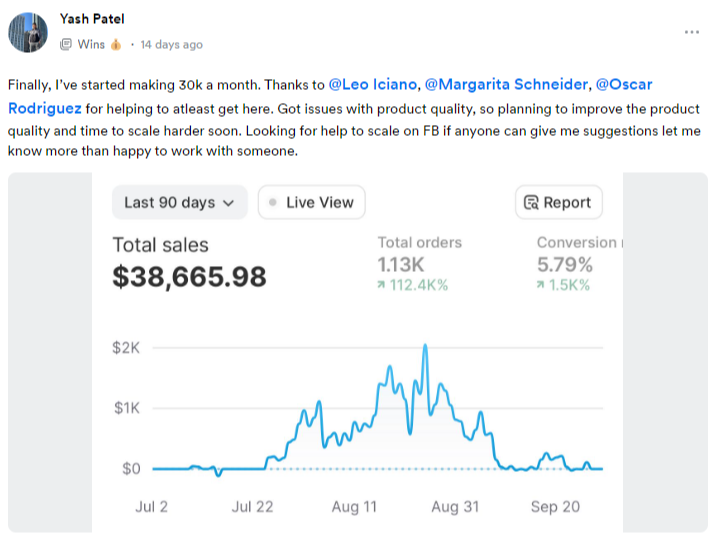The width and height of the screenshot is (718, 539).
Task: Open the Report button
Action: pyautogui.click(x=558, y=202)
